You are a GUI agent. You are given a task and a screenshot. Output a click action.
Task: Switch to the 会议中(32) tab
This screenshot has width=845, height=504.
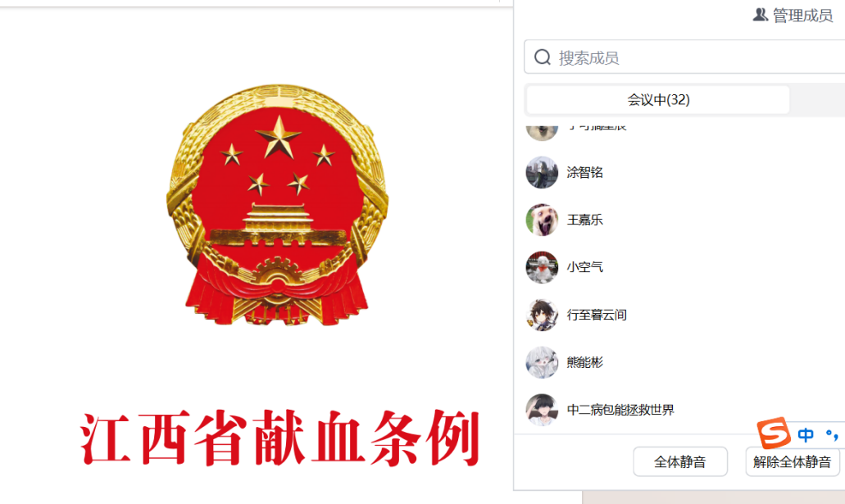(x=658, y=100)
